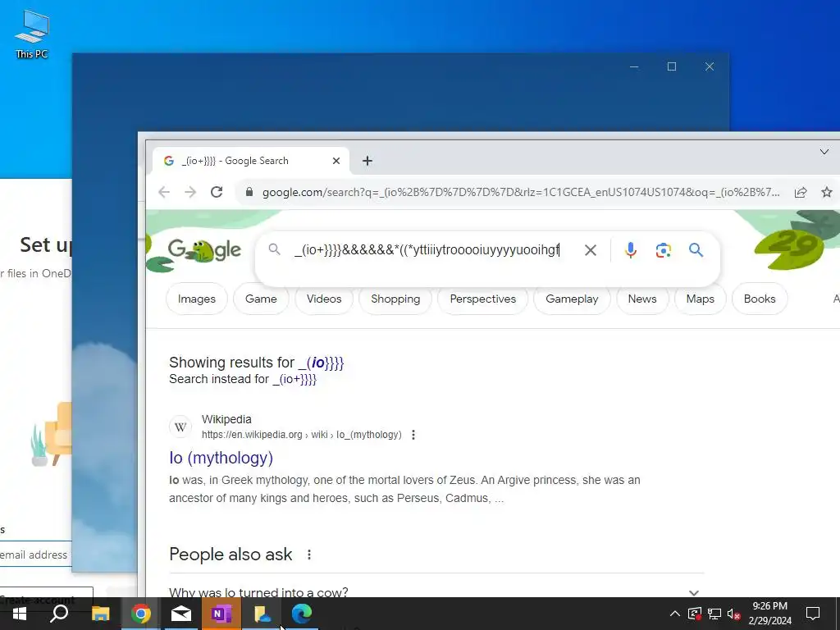
Task: Expand 'Why was Io turned into a cow?'
Action: (x=436, y=592)
